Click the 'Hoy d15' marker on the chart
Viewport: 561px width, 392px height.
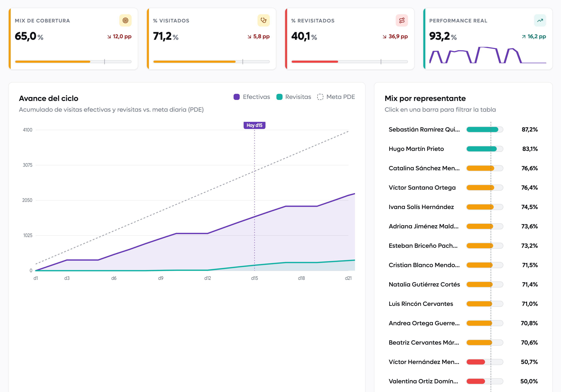coord(254,125)
